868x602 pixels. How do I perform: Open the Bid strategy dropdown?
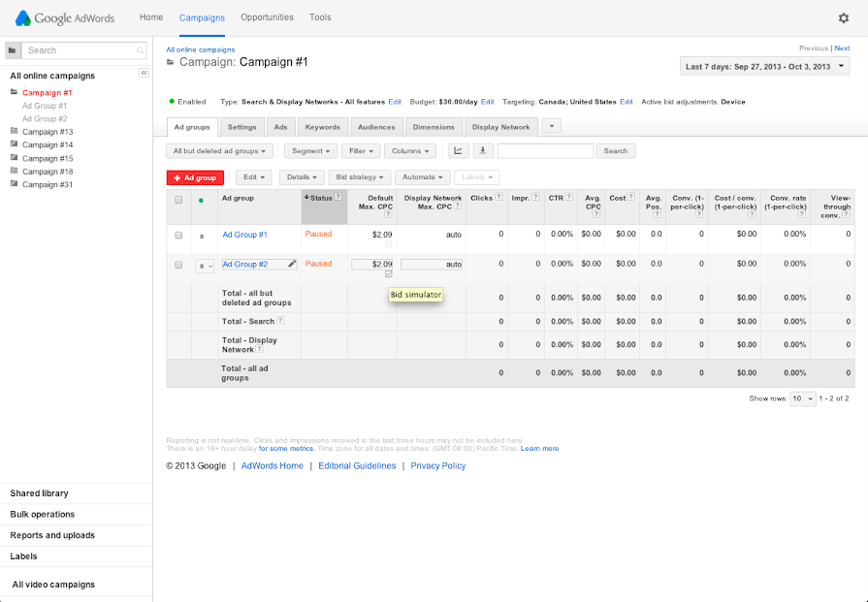[x=359, y=177]
